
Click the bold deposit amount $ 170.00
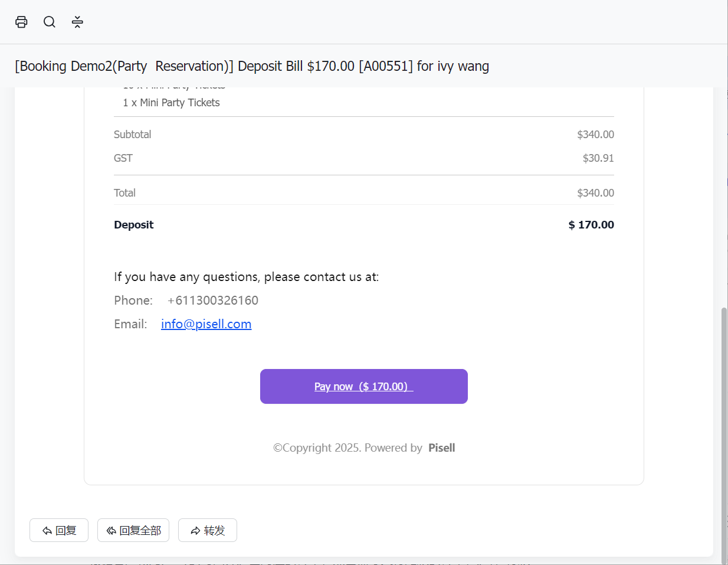pos(591,225)
